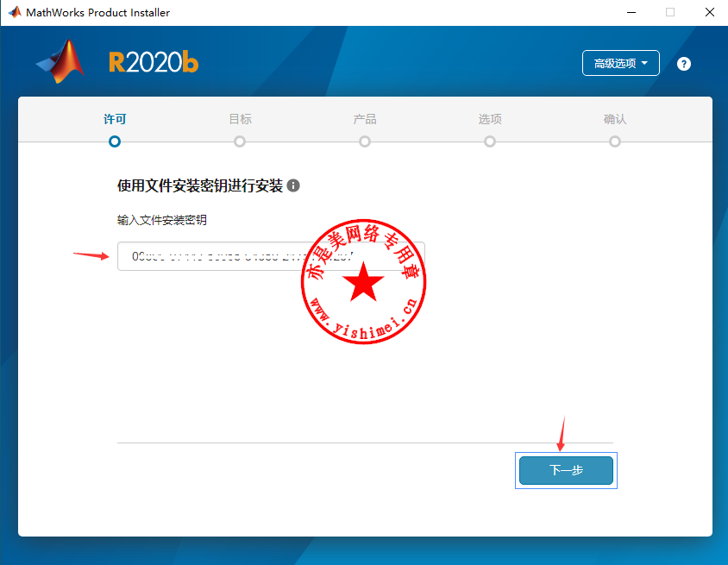Viewport: 728px width, 565px height.
Task: Minimize the installer window
Action: tap(631, 13)
